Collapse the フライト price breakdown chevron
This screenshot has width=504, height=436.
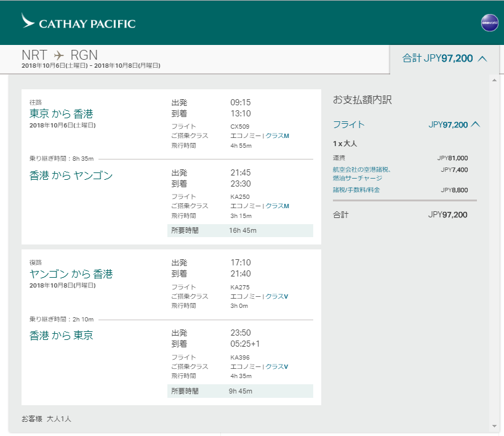tap(474, 124)
